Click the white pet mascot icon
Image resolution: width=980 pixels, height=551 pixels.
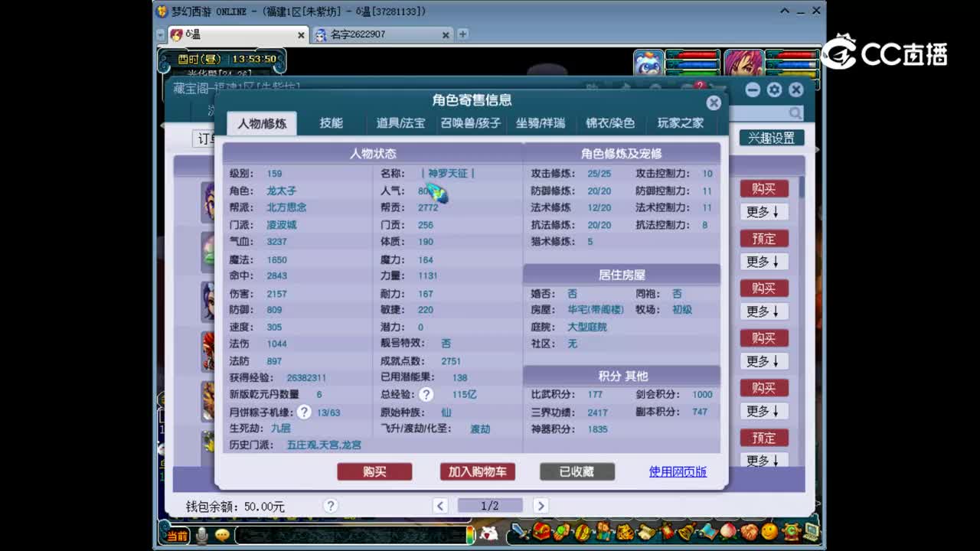click(x=488, y=533)
